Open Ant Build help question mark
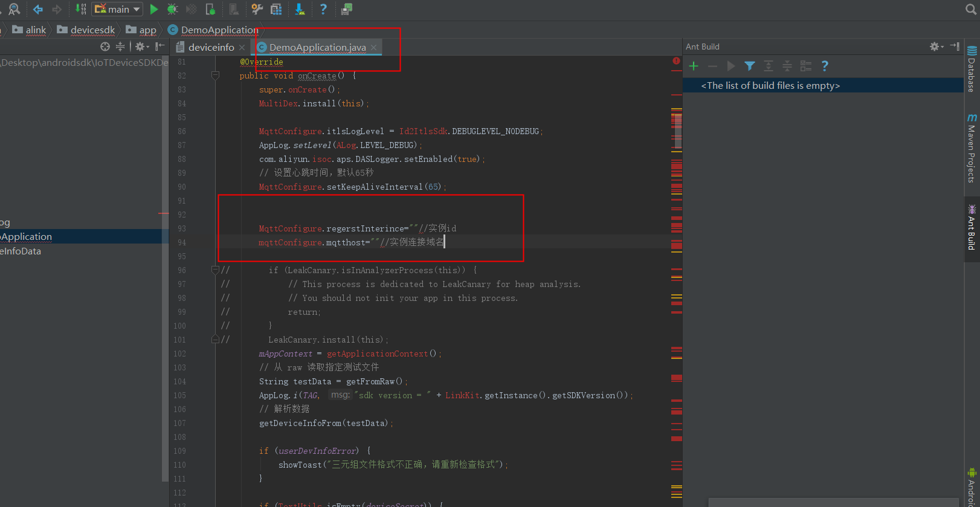 [825, 66]
